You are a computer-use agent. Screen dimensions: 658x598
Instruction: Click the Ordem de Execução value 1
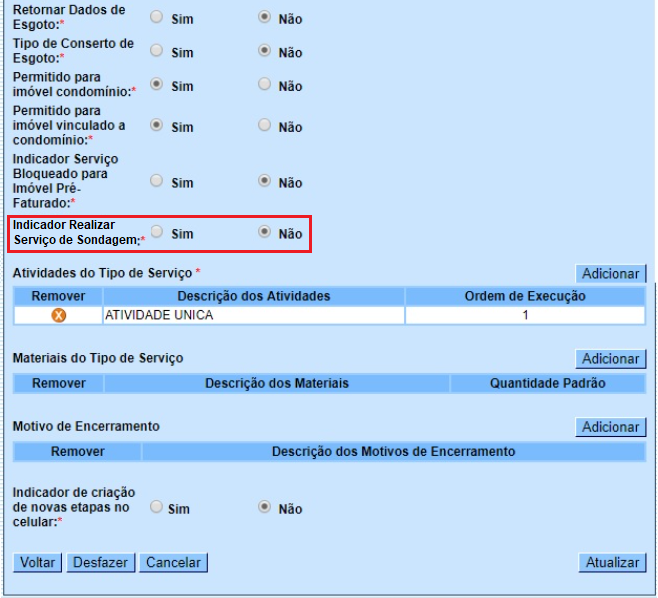[x=525, y=315]
